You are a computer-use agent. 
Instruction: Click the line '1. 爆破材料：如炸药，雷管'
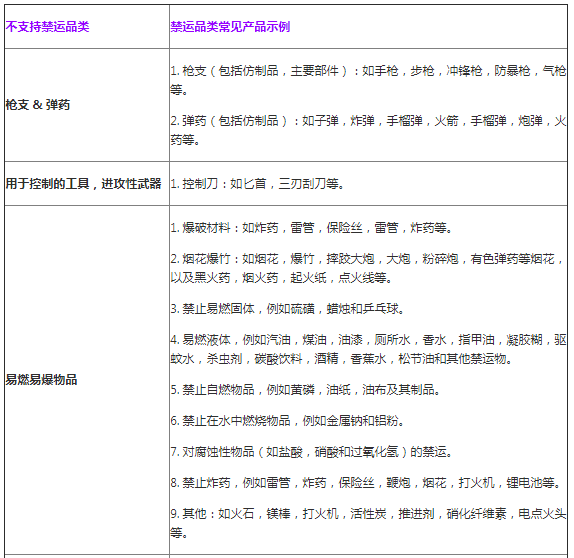click(x=312, y=228)
